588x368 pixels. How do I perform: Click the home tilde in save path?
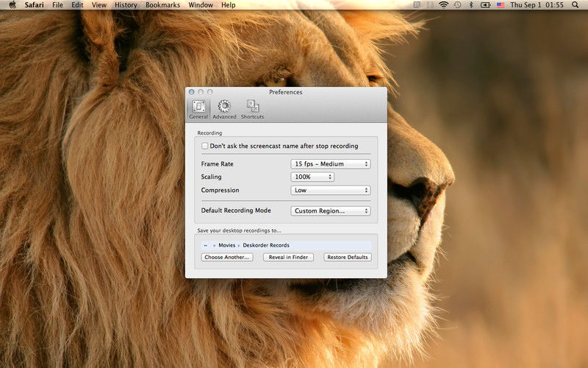click(206, 245)
